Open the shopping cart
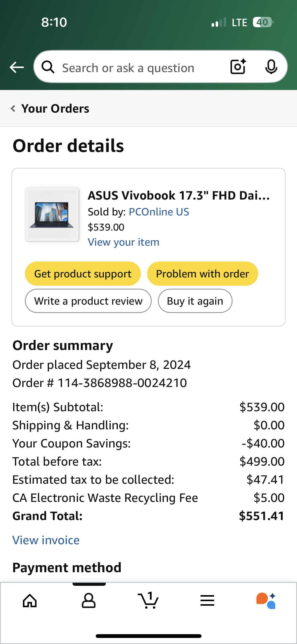Image resolution: width=297 pixels, height=644 pixels. coord(148,601)
